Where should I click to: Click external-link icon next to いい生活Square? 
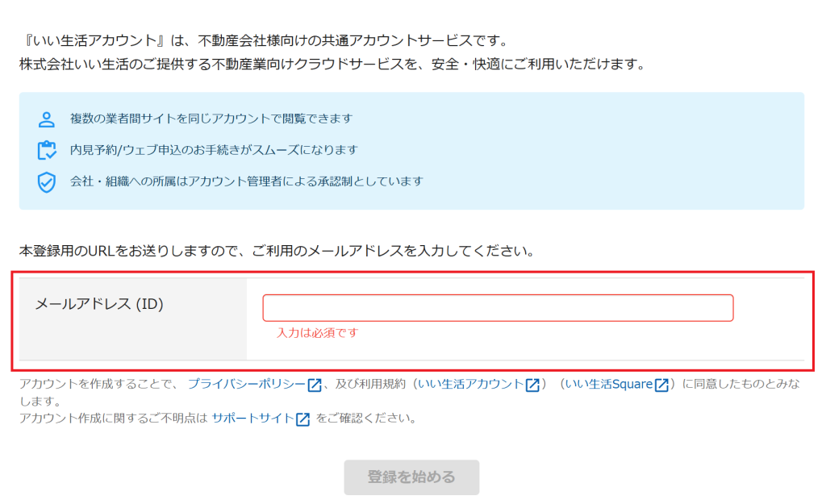click(x=661, y=385)
